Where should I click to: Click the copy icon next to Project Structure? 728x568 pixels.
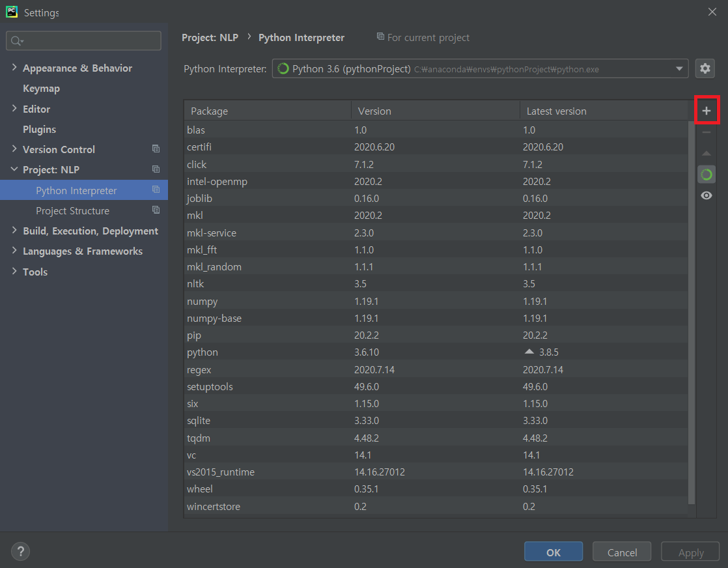[x=156, y=210]
